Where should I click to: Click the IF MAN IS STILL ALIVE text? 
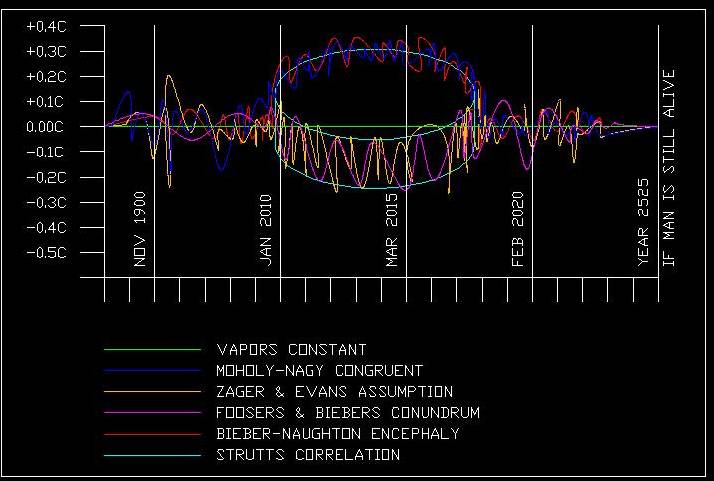coord(670,168)
